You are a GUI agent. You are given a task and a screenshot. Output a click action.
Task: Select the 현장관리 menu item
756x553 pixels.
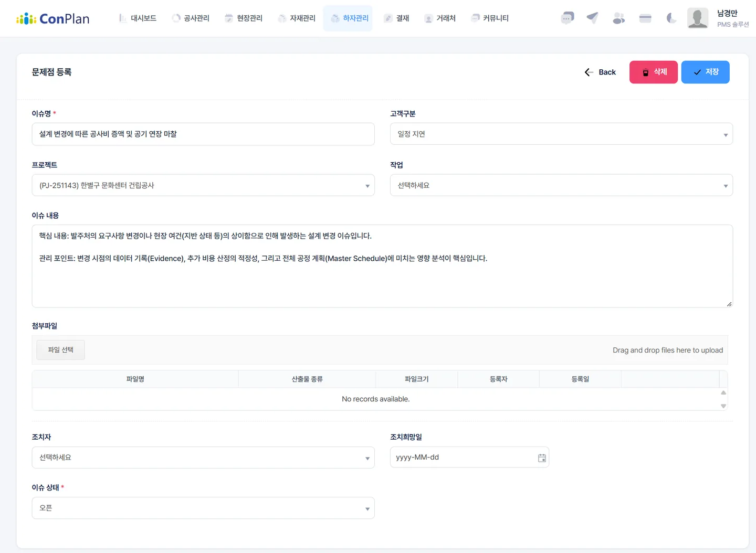click(x=244, y=18)
